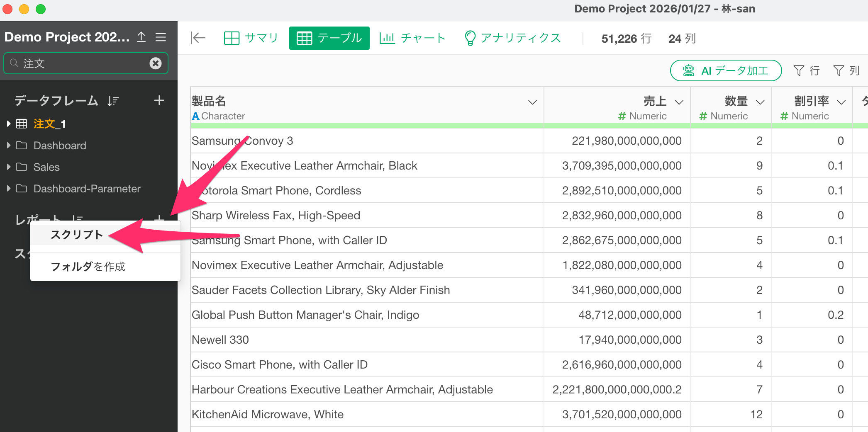Select フォルダを作成 menu item
The height and width of the screenshot is (432, 868).
(88, 267)
